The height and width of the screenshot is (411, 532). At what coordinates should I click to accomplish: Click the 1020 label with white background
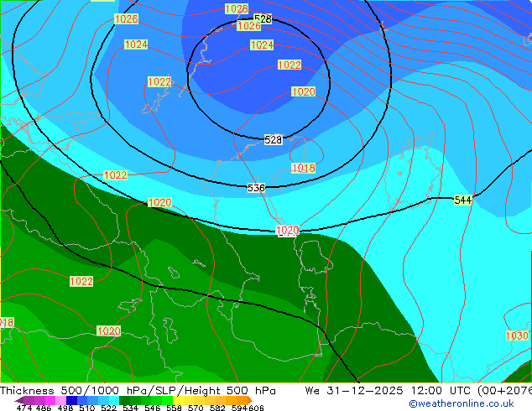click(x=288, y=231)
